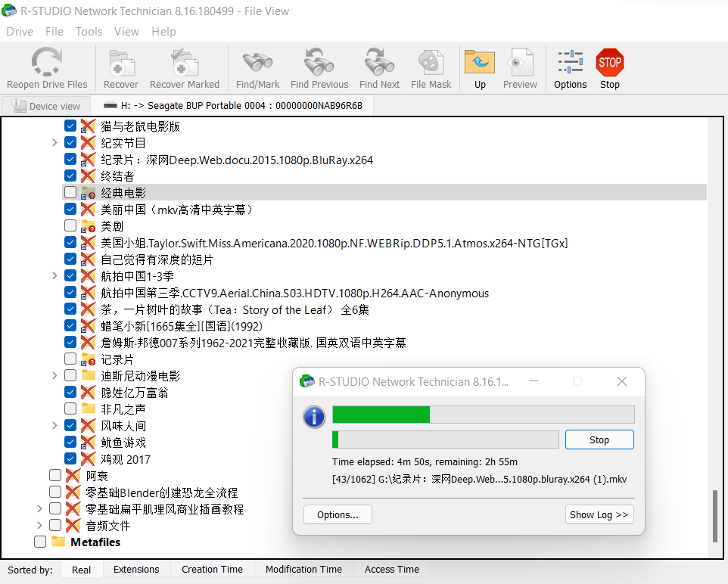Click the Preview toolbar icon
This screenshot has height=584, width=728.
(520, 62)
